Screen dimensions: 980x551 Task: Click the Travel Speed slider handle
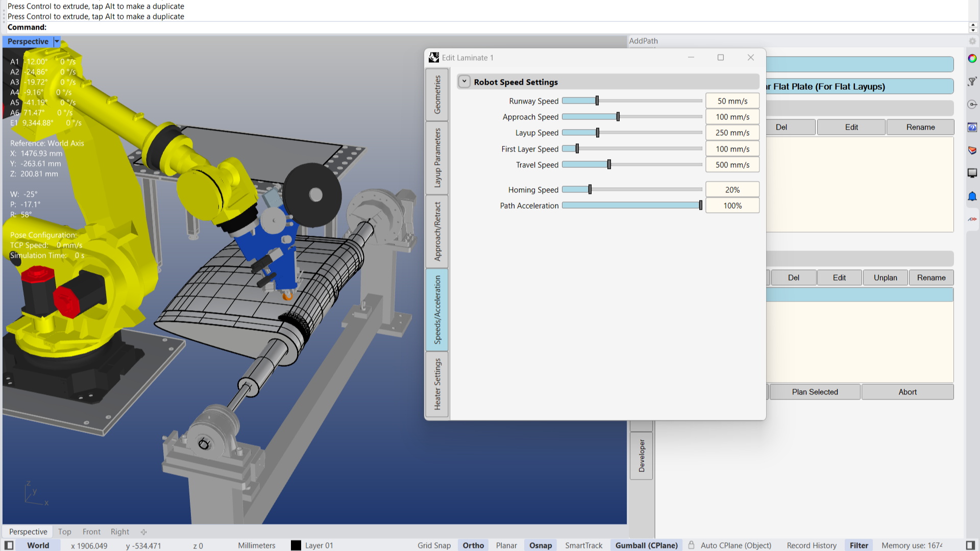609,165
